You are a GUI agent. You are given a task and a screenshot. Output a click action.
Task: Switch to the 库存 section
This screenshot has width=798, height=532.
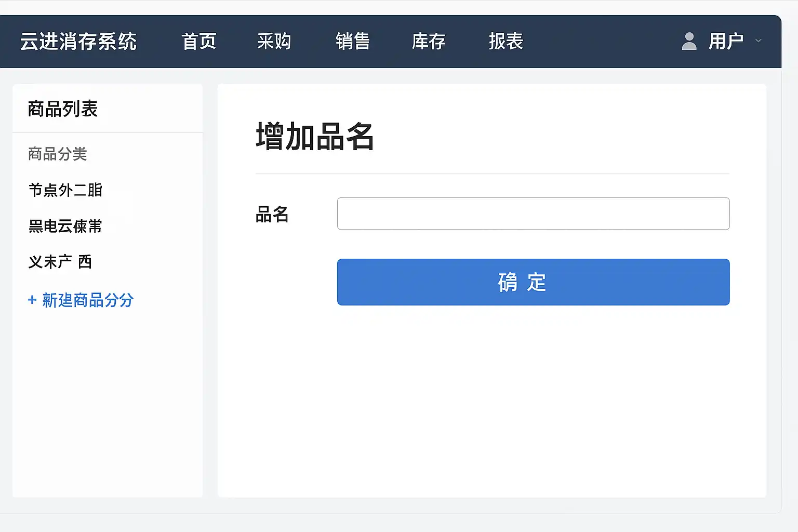tap(429, 41)
